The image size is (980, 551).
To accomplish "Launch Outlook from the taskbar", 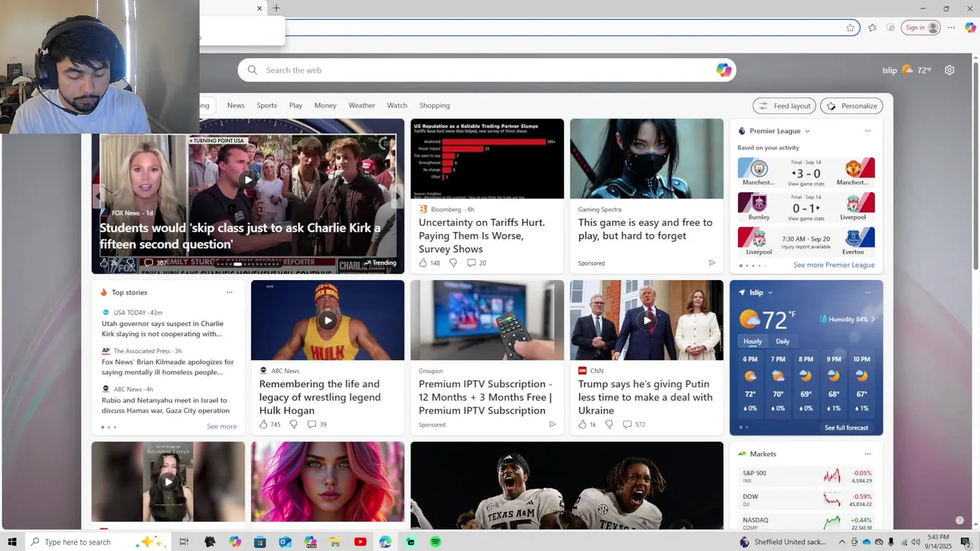I will (x=285, y=542).
